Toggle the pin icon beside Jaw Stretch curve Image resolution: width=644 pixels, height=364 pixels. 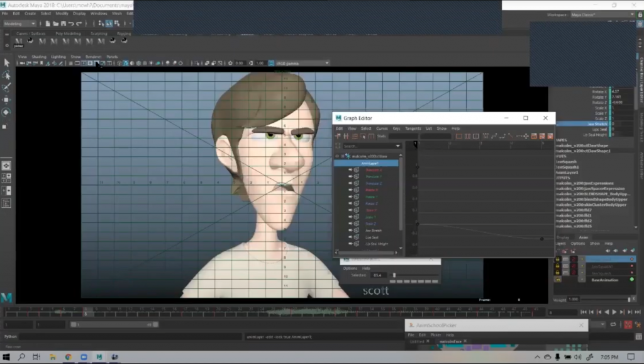coord(350,230)
